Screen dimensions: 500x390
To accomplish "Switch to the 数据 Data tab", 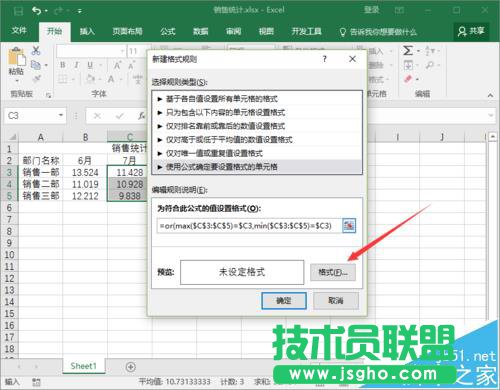I will pyautogui.click(x=201, y=32).
